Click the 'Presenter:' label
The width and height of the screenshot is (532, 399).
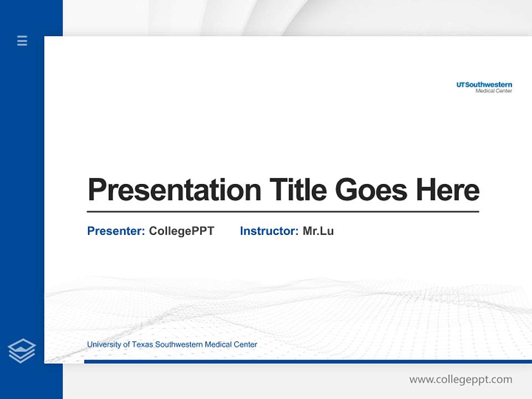pyautogui.click(x=116, y=231)
